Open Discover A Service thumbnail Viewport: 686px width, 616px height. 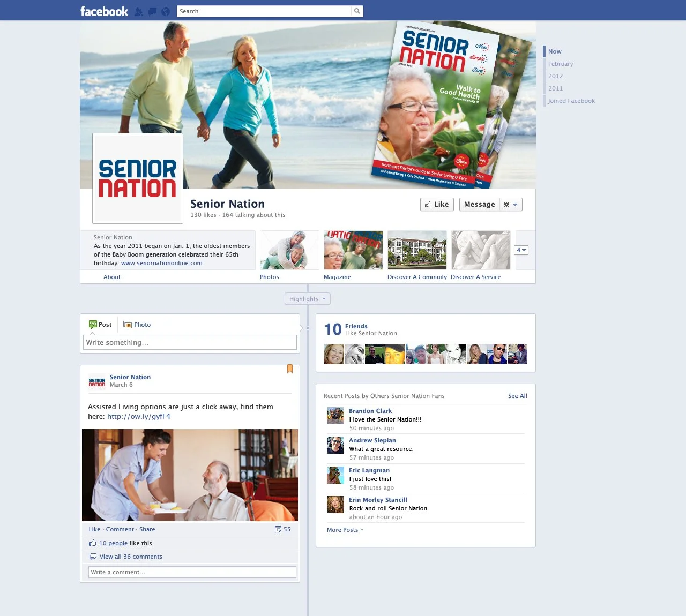coord(481,250)
